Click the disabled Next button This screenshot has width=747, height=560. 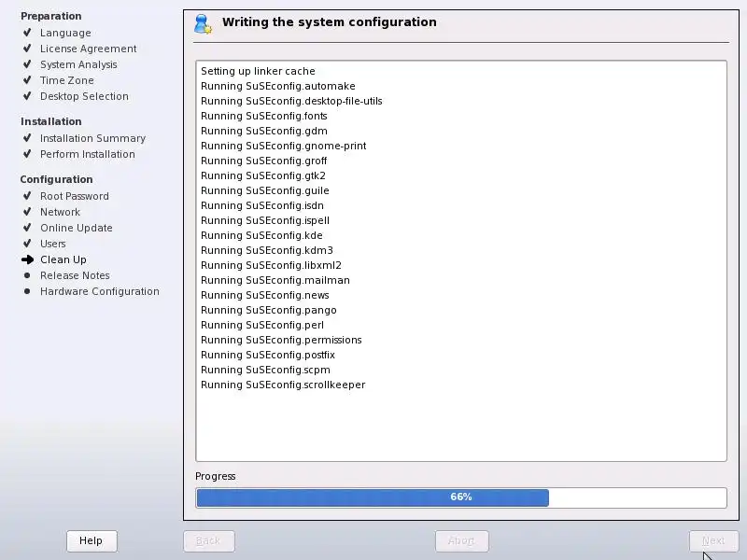[x=713, y=541]
